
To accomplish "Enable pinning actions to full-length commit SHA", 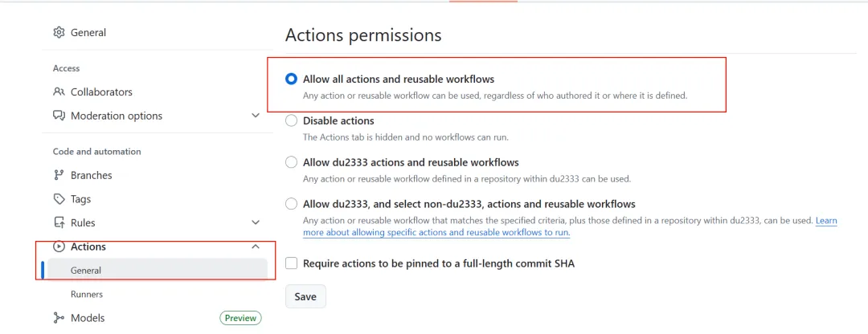I will pyautogui.click(x=291, y=263).
